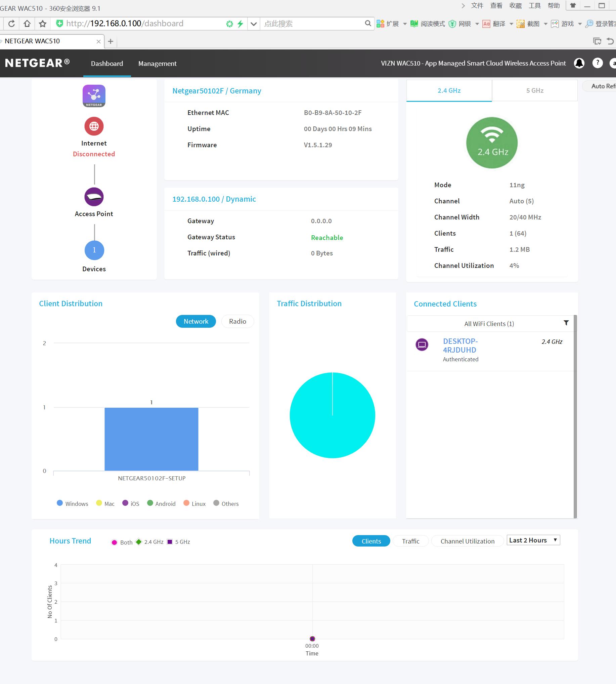Click the 翻译 translate icon

tap(486, 24)
